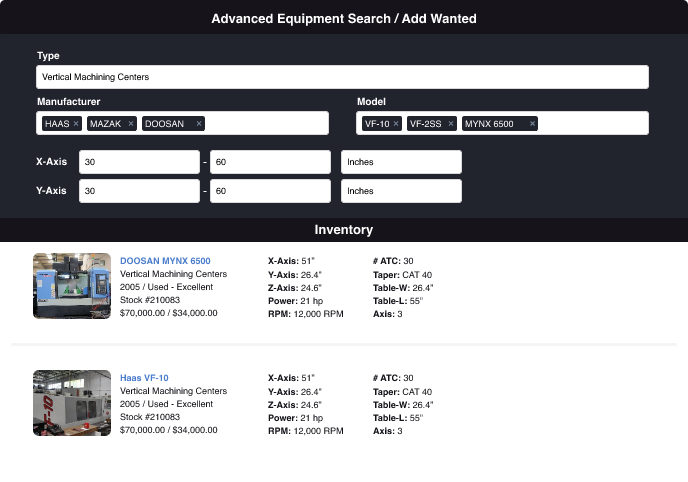Open the DOOSAN MYNX 6500 listing link
688x482 pixels.
point(165,261)
